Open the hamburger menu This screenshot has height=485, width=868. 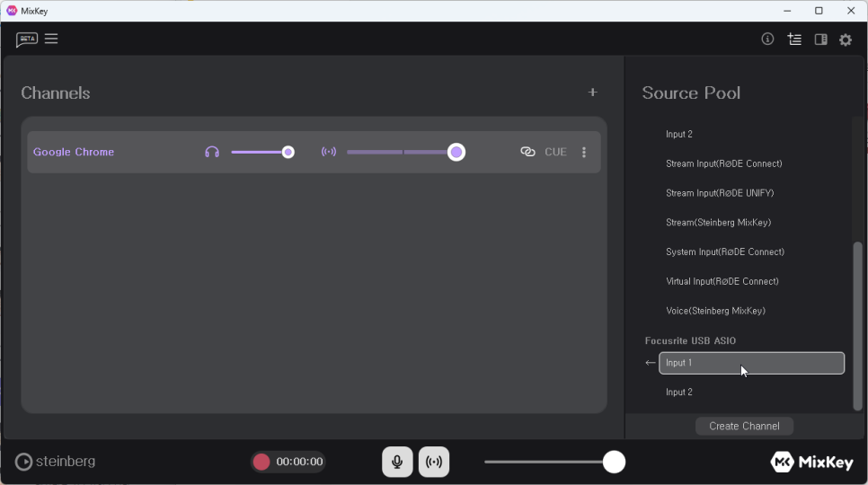point(51,39)
